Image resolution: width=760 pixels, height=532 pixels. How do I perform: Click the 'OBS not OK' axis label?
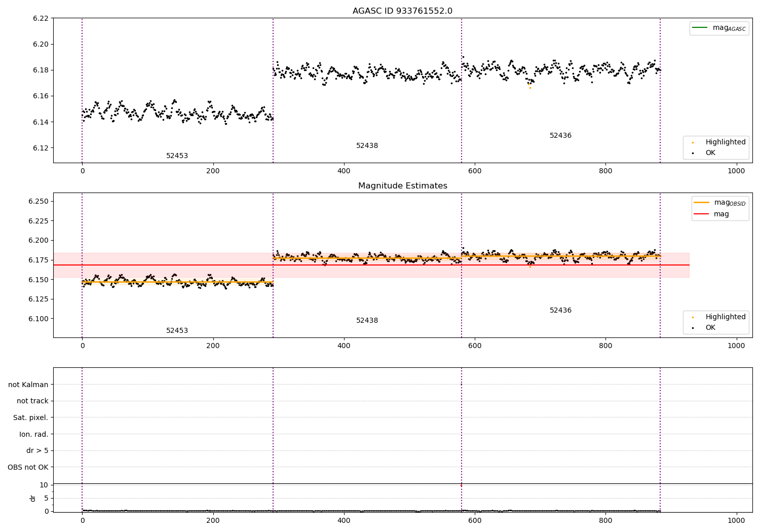click(28, 467)
